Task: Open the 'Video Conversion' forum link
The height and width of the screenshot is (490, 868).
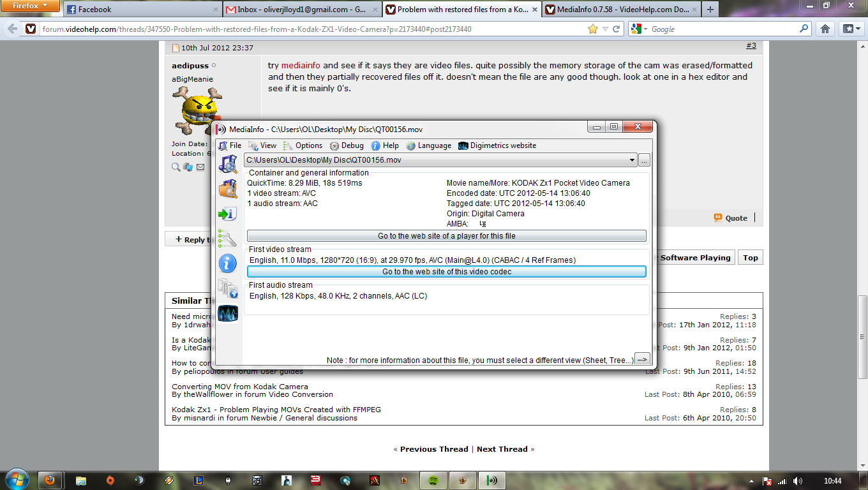Action: click(x=299, y=394)
